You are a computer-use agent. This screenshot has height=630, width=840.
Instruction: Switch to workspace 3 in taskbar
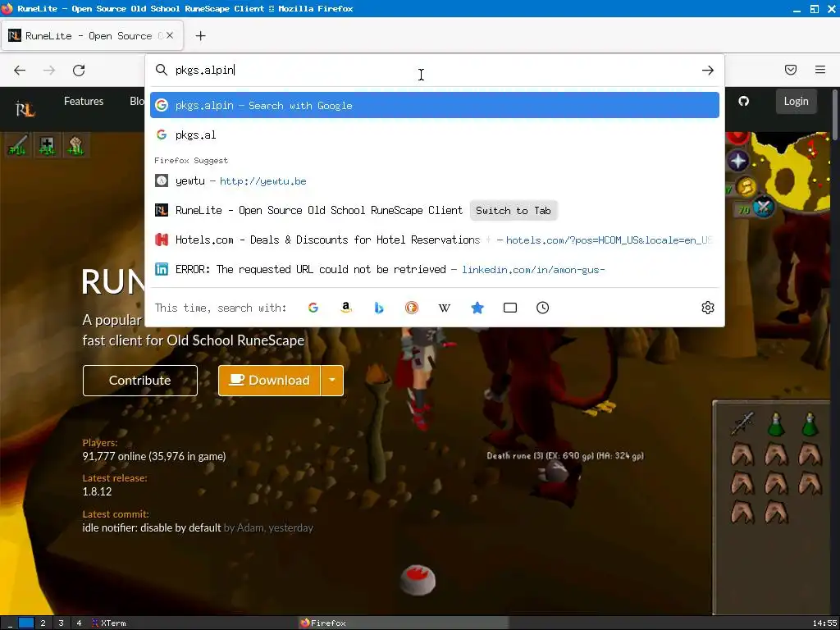[x=61, y=623]
